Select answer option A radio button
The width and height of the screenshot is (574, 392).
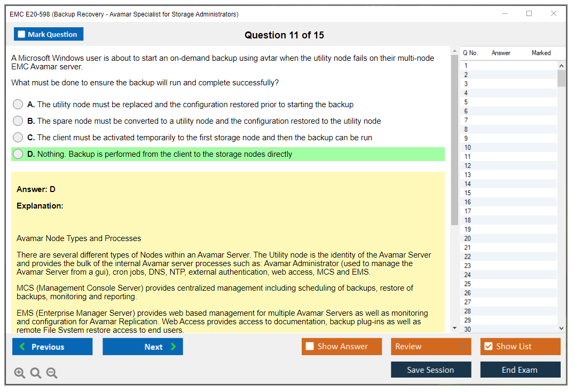coord(18,105)
